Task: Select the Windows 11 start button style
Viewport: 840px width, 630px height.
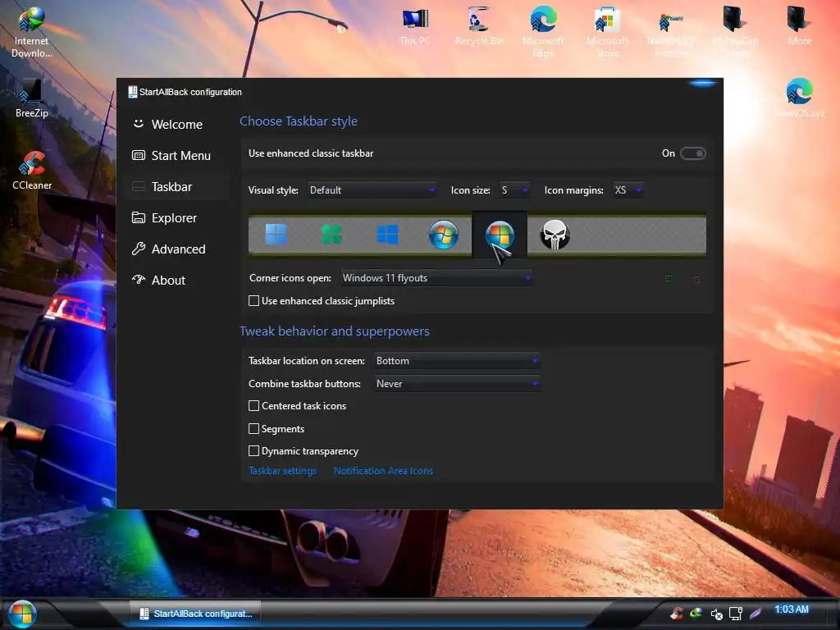Action: tap(276, 235)
